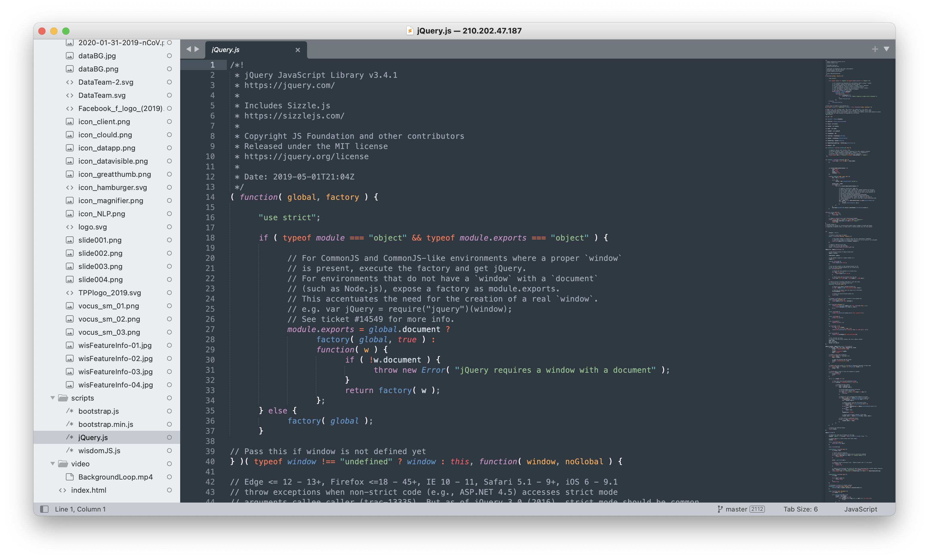Image resolution: width=929 pixels, height=560 pixels.
Task: Click the file icon in window title
Action: coord(410,31)
